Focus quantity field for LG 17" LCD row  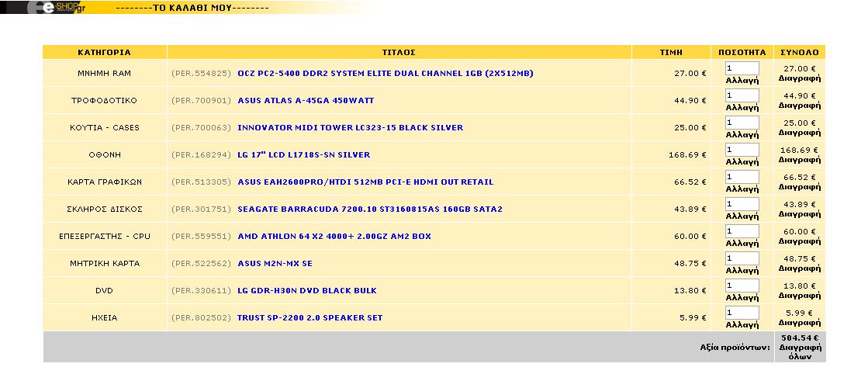pyautogui.click(x=742, y=150)
